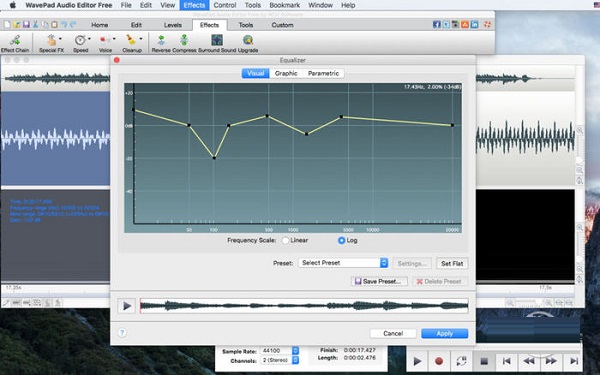Open the Select Preset dropdown
The height and width of the screenshot is (375, 600).
[x=343, y=263]
